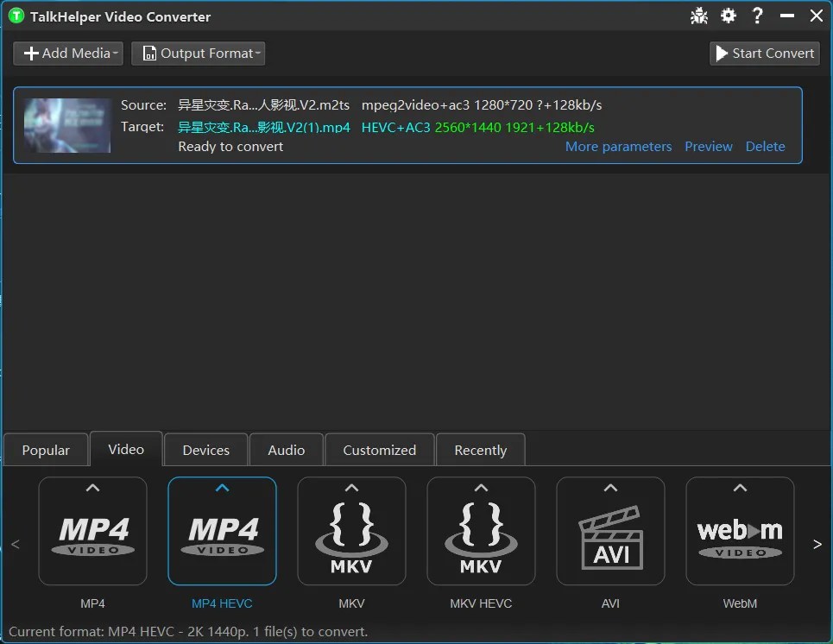Expand the AVI format preset chevron
833x644 pixels.
pos(610,488)
